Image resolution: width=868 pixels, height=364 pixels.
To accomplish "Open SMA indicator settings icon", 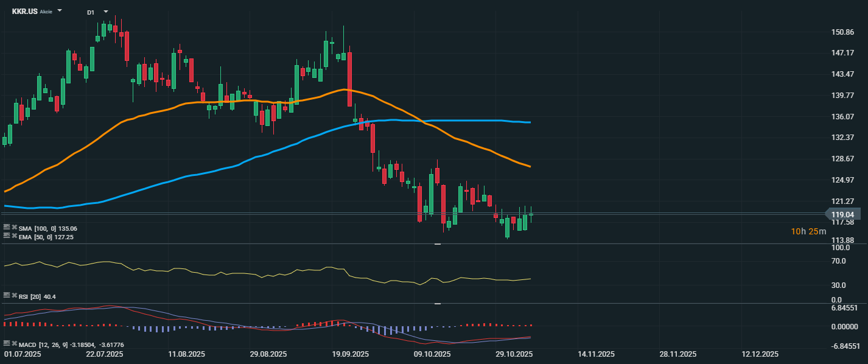I will click(7, 228).
